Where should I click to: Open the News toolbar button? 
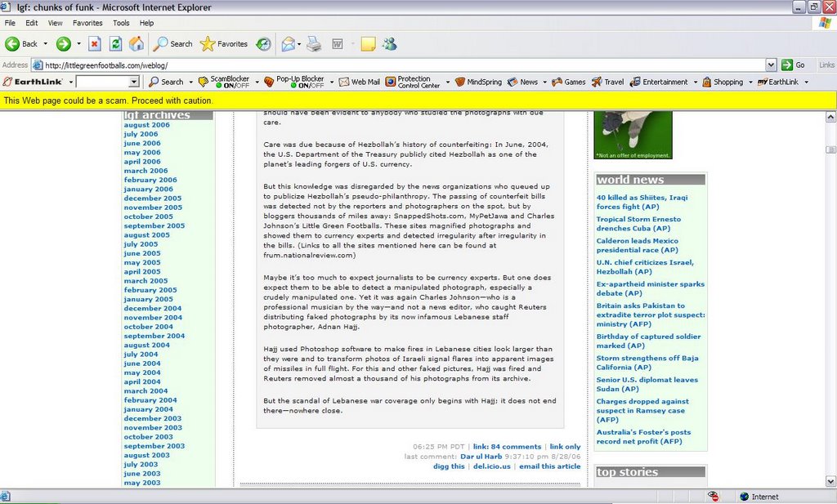[x=522, y=82]
